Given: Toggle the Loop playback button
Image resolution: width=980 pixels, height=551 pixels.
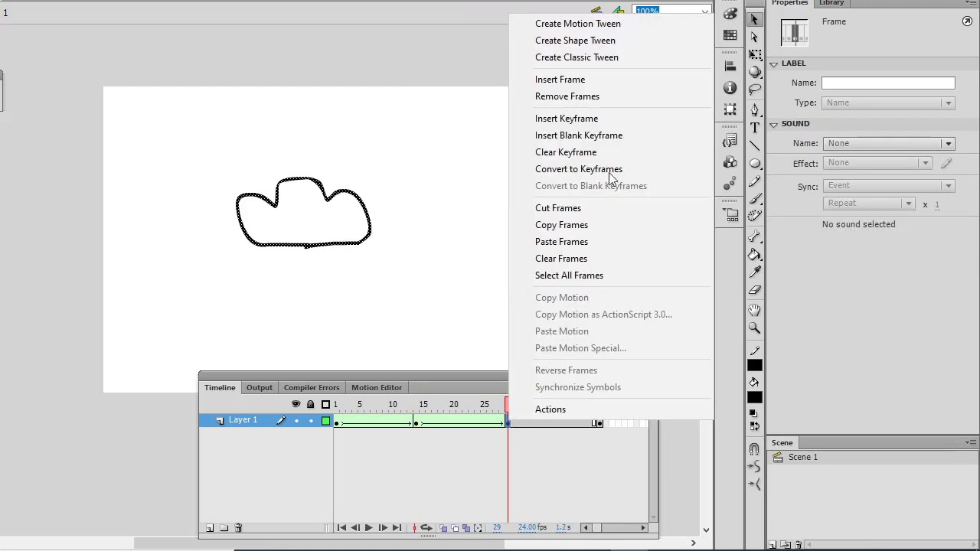Looking at the screenshot, I should tap(426, 527).
